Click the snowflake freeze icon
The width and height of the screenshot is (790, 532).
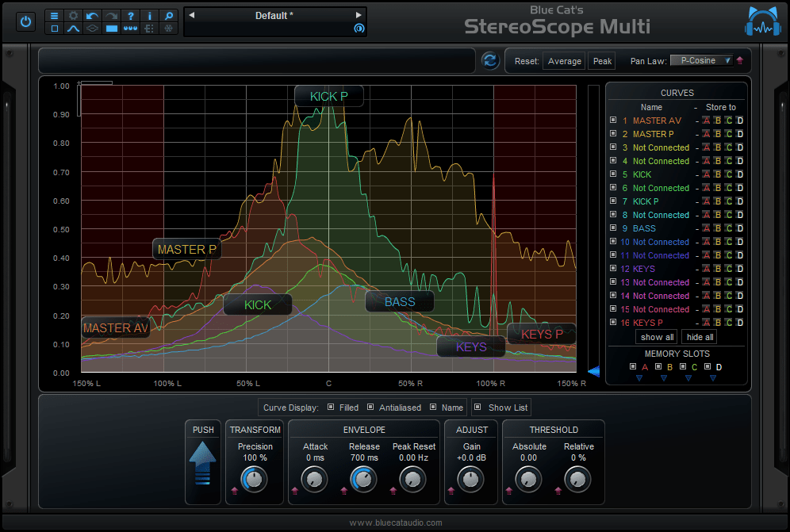pos(168,29)
